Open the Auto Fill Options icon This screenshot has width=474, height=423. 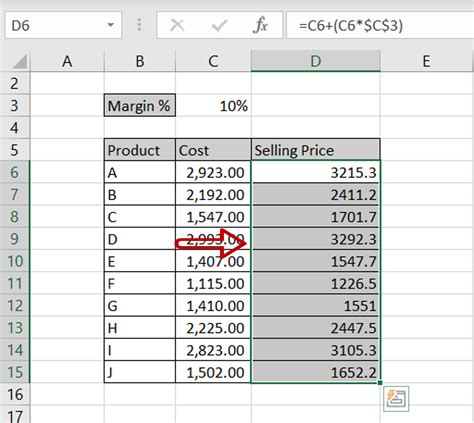[x=396, y=399]
